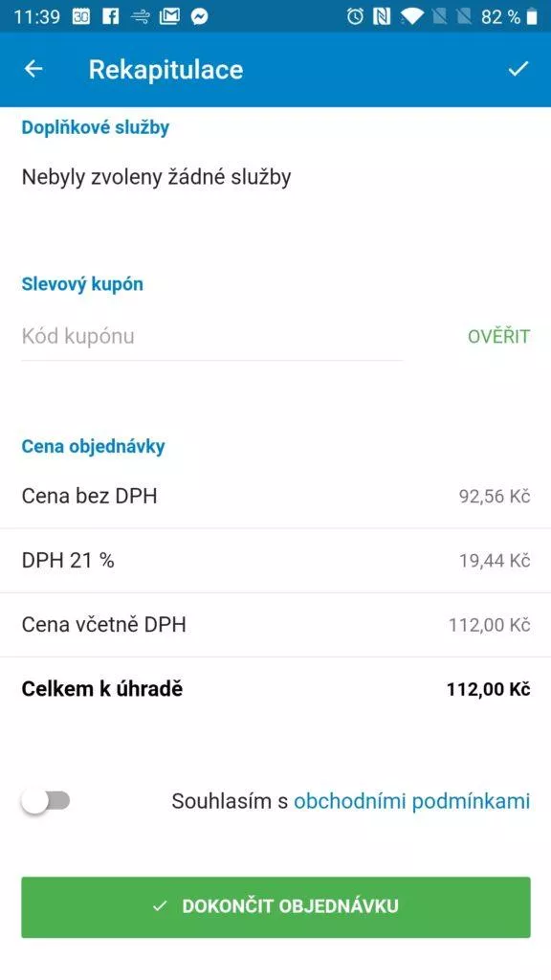Image resolution: width=551 pixels, height=980 pixels.
Task: Tap the Wi-Fi status icon
Action: (x=411, y=17)
